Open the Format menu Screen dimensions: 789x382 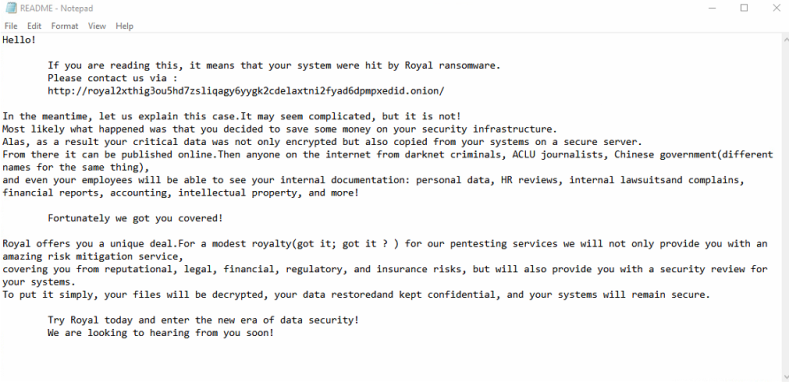tap(64, 26)
